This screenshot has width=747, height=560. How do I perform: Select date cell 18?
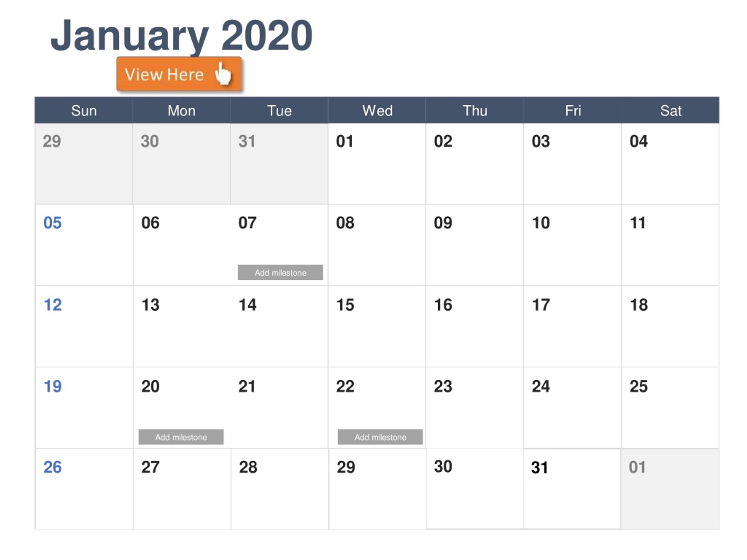(x=670, y=326)
